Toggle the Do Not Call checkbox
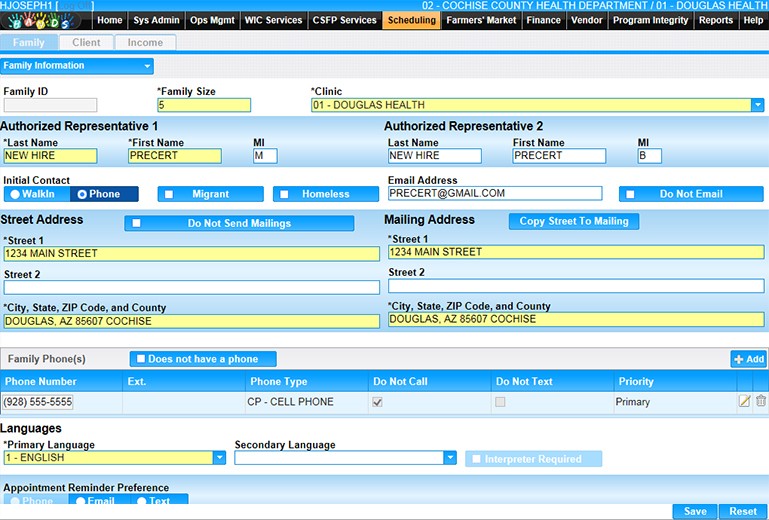 tap(377, 402)
